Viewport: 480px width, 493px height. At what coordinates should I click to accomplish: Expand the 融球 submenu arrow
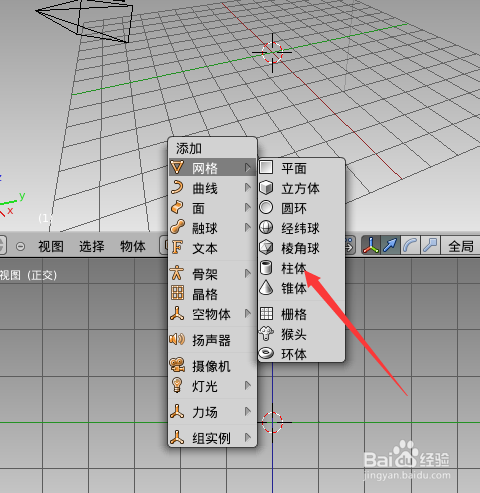248,228
